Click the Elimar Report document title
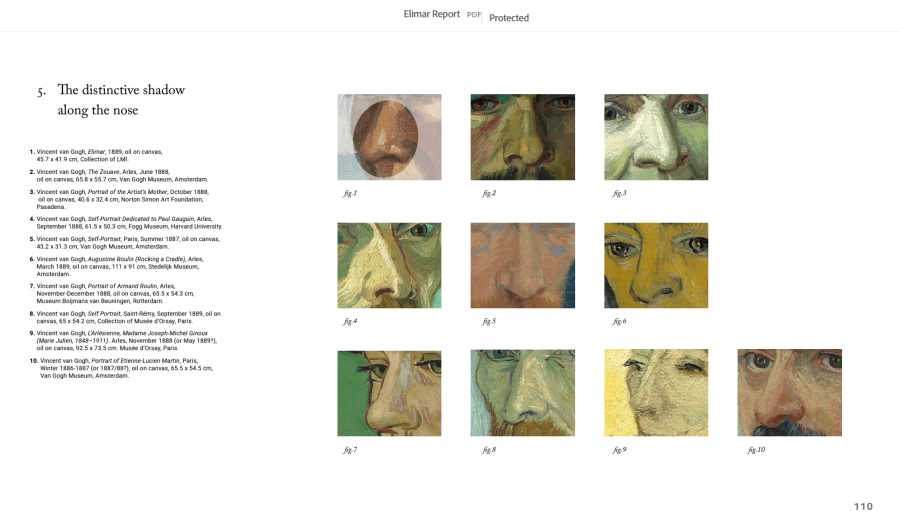This screenshot has width=900, height=527. point(432,14)
